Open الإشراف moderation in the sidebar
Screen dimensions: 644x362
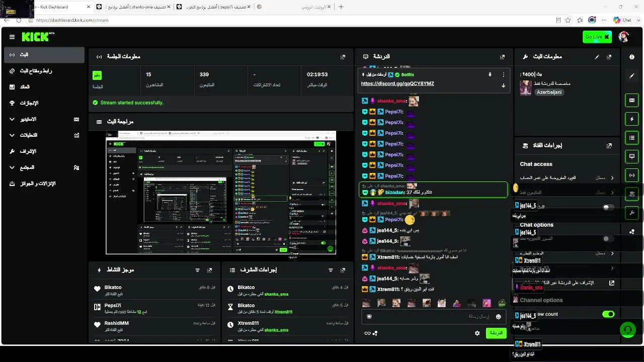44,151
